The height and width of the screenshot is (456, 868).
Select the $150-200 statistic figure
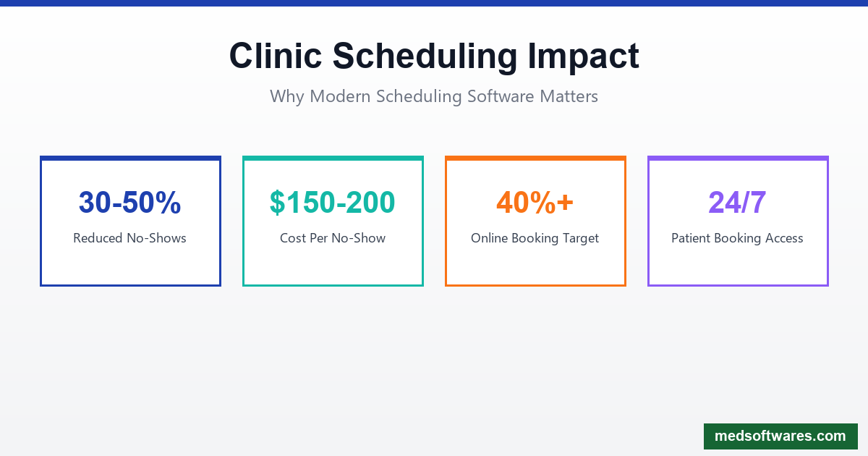click(x=333, y=203)
